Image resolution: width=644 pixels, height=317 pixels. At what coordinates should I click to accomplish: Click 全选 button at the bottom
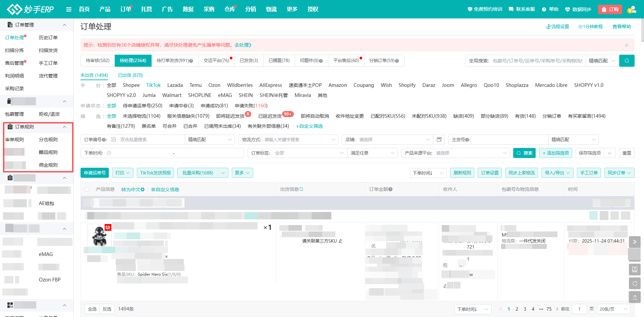(92, 309)
